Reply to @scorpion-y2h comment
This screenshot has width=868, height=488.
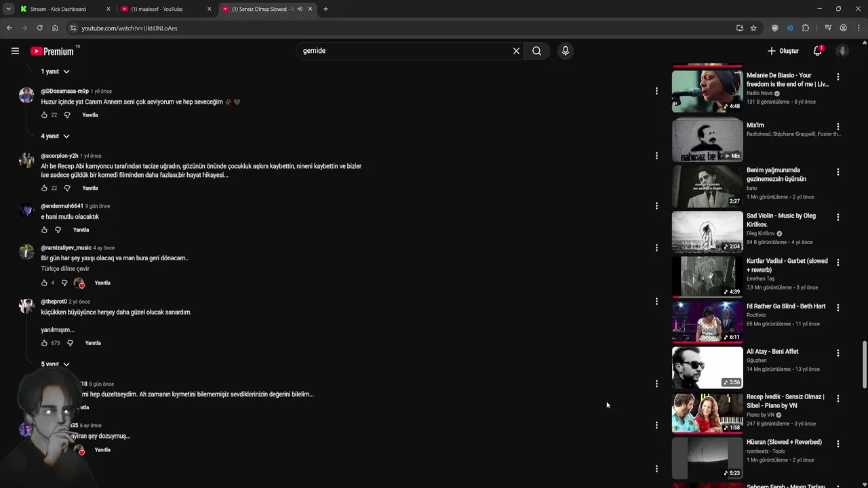pyautogui.click(x=90, y=188)
